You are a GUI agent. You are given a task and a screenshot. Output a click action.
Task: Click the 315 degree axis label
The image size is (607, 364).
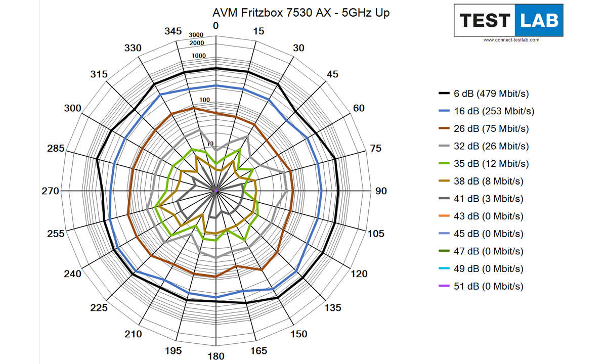(x=100, y=74)
